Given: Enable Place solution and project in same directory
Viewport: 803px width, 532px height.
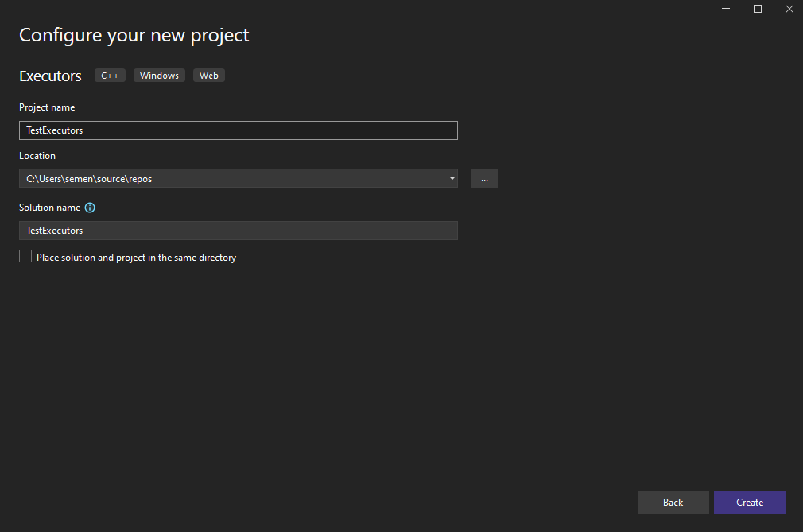Looking at the screenshot, I should click(25, 256).
